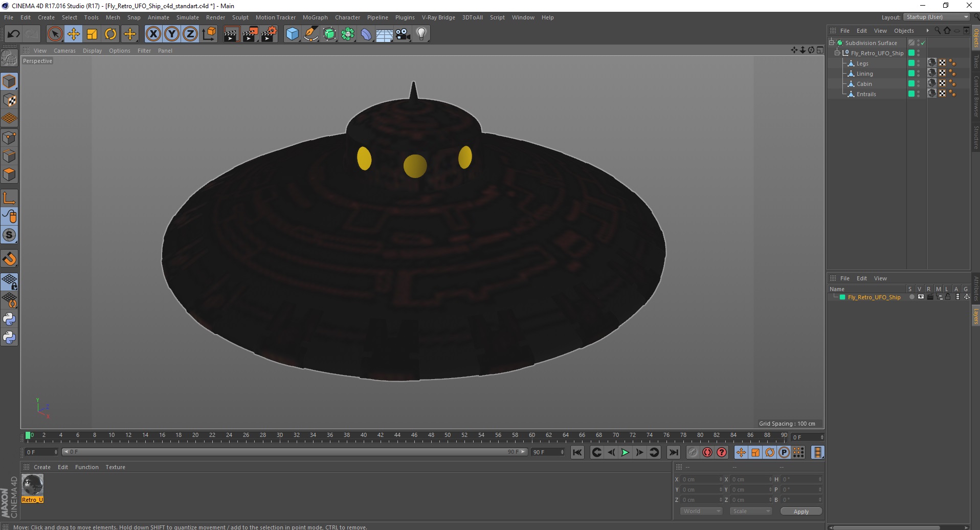Image resolution: width=980 pixels, height=530 pixels.
Task: Open Edit Render Settings
Action: [269, 34]
